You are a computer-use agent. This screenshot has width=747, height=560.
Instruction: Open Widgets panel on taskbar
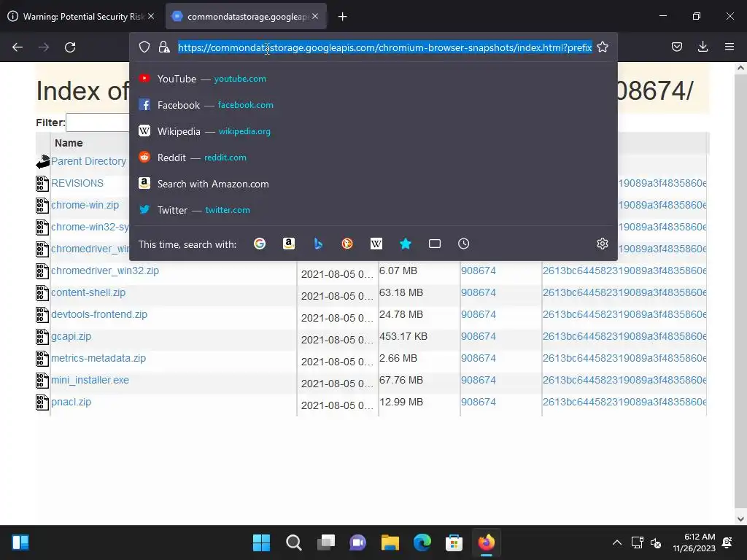pyautogui.click(x=20, y=542)
